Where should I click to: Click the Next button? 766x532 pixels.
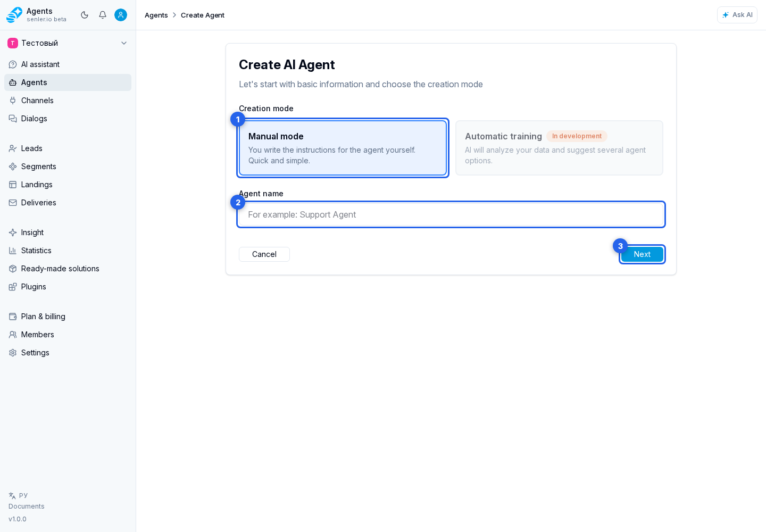coord(642,254)
